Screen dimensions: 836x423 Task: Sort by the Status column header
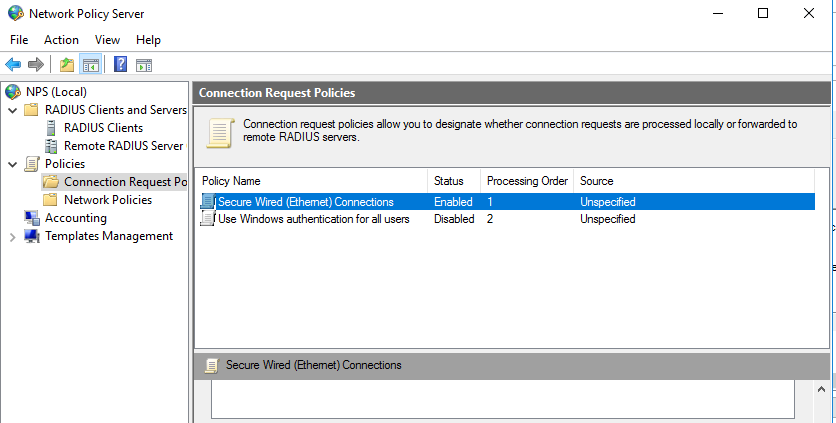(454, 181)
